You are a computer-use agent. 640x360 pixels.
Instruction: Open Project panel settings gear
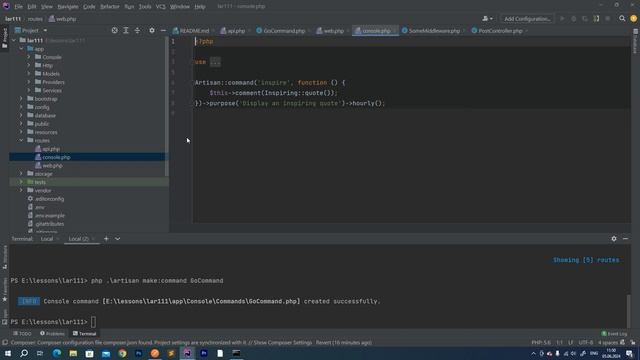pos(152,31)
